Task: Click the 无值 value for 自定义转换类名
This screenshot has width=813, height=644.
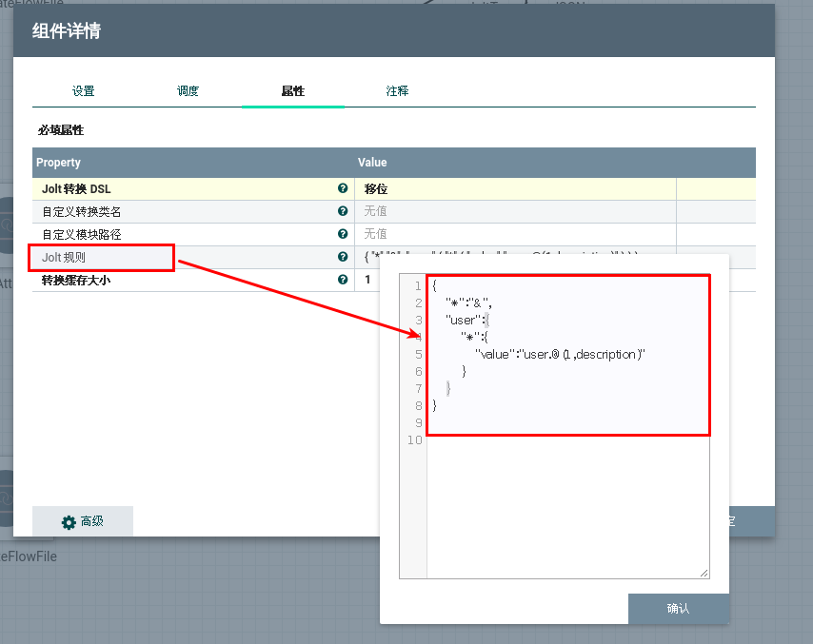Action: (376, 211)
